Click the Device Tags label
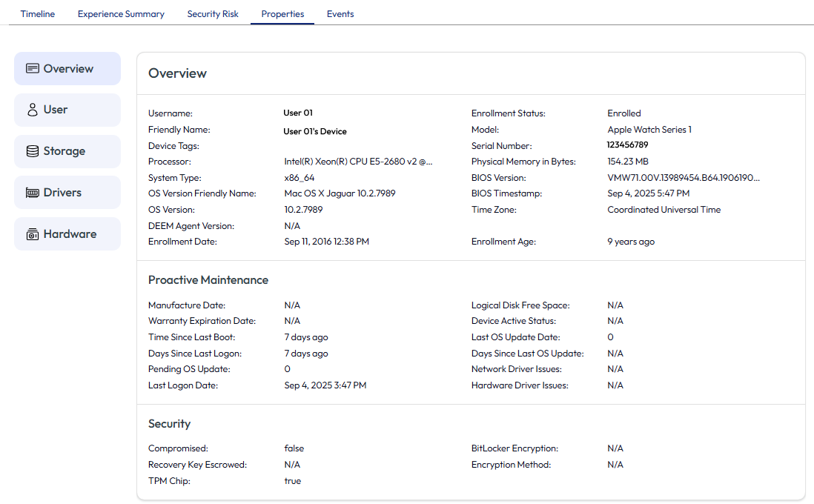 pyautogui.click(x=173, y=146)
